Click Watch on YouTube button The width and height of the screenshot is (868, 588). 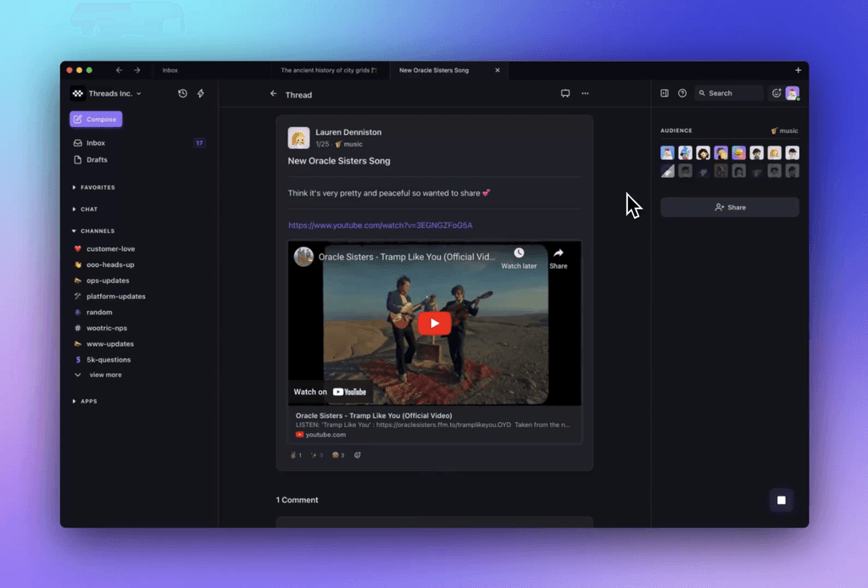pyautogui.click(x=330, y=391)
